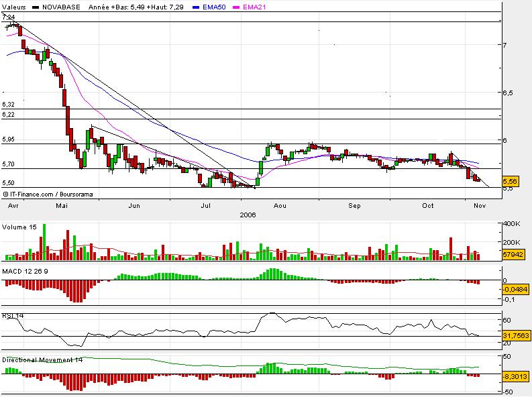Viewport: 532px width, 397px height.
Task: Click the EMA21 legend label
Action: click(254, 7)
